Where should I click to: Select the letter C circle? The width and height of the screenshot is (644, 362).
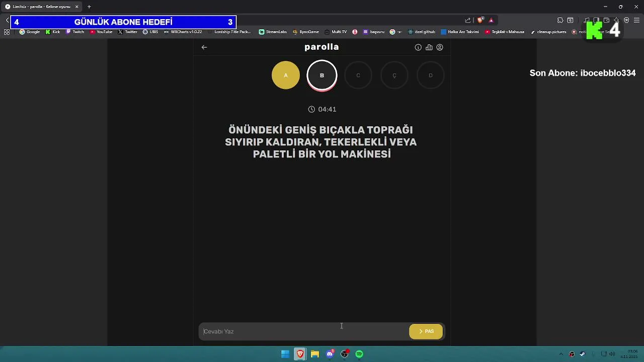tap(358, 75)
